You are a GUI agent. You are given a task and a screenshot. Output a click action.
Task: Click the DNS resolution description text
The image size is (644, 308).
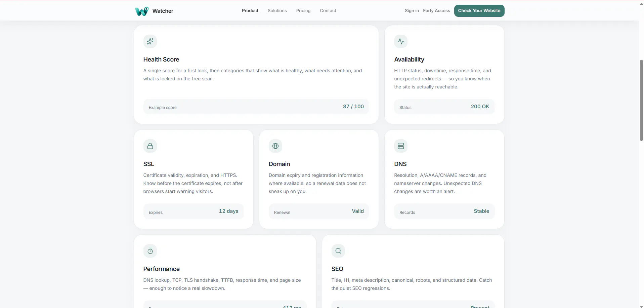tap(440, 183)
